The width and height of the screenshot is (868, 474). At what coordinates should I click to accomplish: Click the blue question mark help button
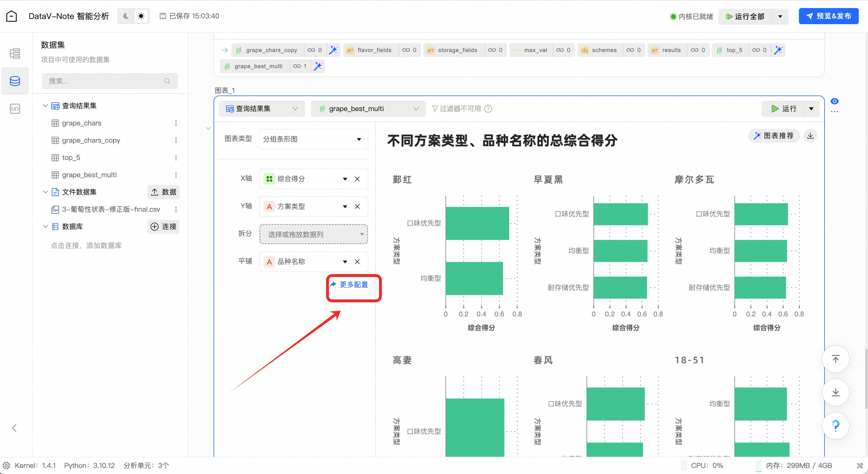click(x=835, y=425)
